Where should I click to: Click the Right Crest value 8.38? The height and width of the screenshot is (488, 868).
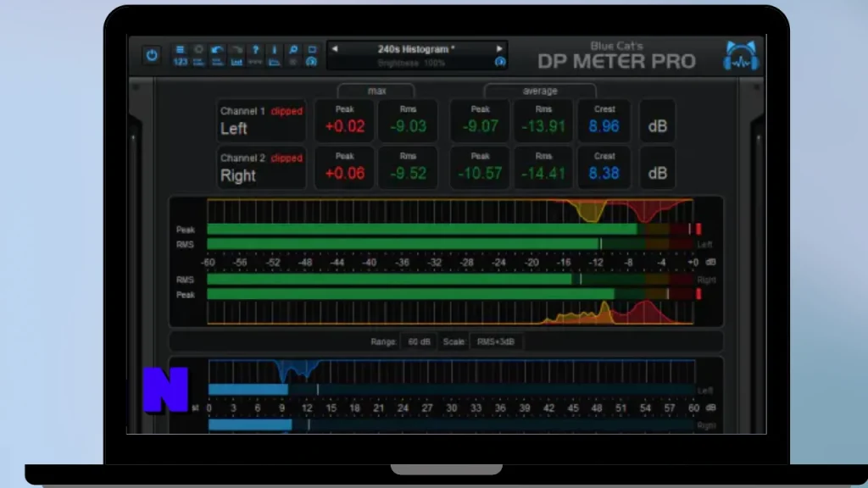pos(604,174)
